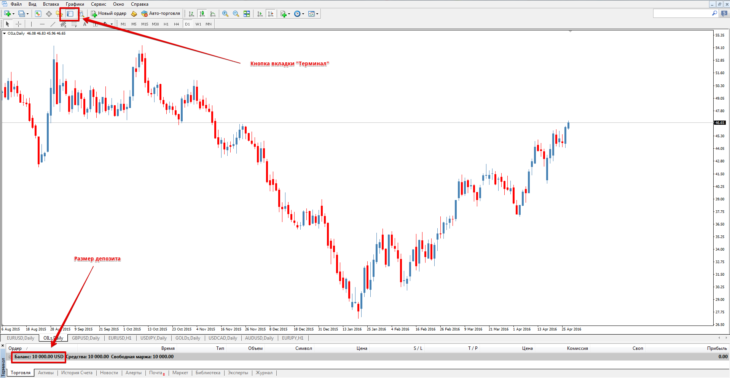Switch to the GBPUSD,Daily chart tab
Screen dimensions: 730x378
(x=86, y=338)
